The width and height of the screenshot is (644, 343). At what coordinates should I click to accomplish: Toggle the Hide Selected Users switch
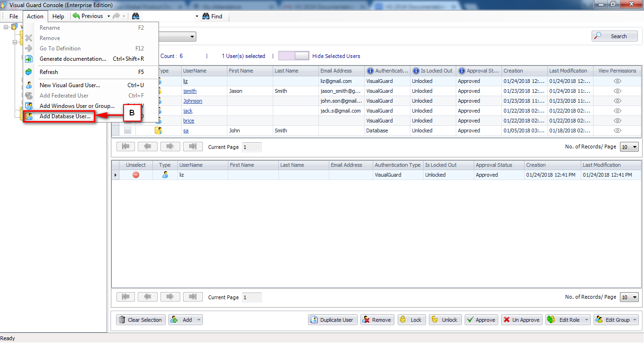click(x=294, y=56)
